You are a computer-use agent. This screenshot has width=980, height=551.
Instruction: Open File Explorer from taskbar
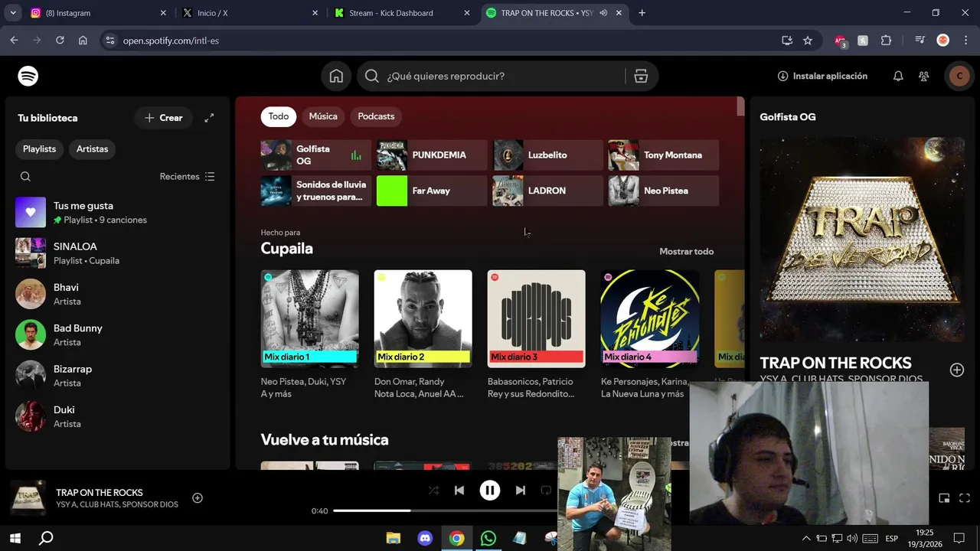(393, 538)
